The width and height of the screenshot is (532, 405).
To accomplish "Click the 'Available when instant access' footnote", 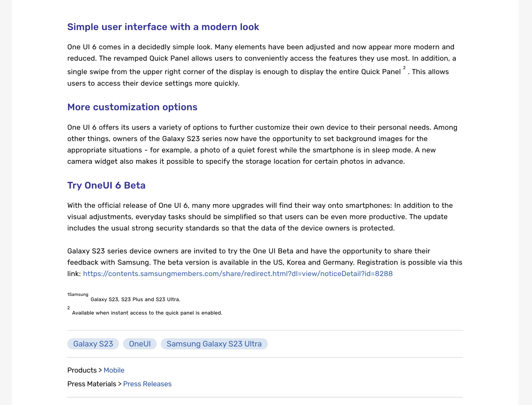I will click(x=147, y=313).
